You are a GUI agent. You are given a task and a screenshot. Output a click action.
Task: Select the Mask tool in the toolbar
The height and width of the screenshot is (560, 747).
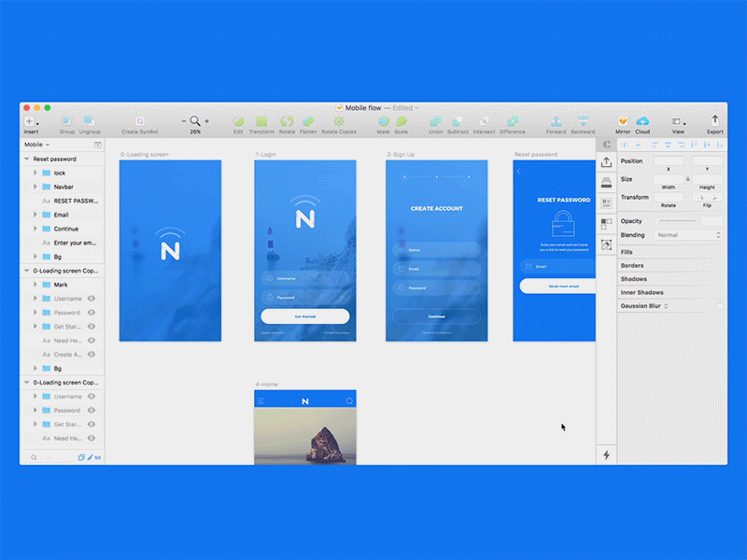coord(383,122)
